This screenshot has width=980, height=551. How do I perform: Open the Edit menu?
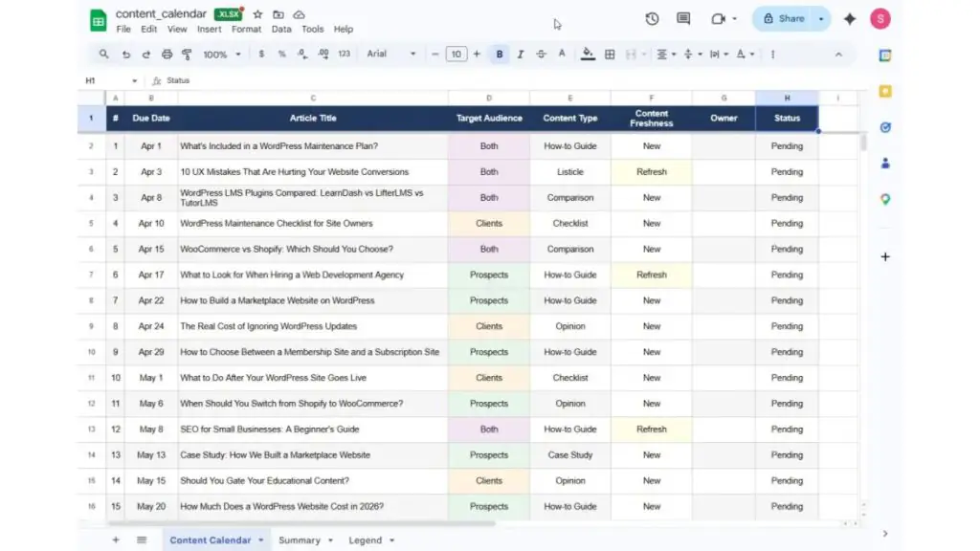pyautogui.click(x=148, y=30)
